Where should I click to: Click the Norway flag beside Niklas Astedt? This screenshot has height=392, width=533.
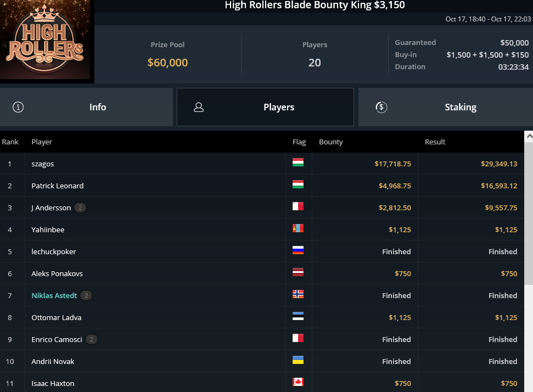[298, 294]
